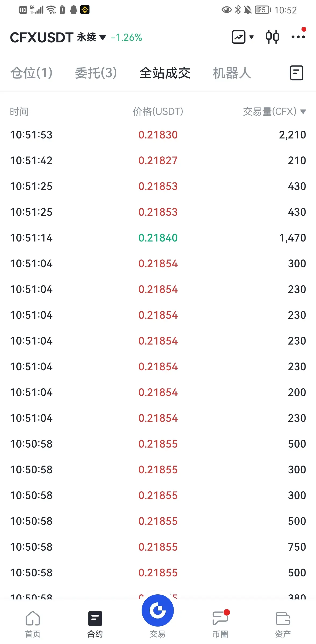This screenshot has height=644, width=316.
Task: Expand the CFXUSDT 永续 pair selector
Action: click(58, 37)
